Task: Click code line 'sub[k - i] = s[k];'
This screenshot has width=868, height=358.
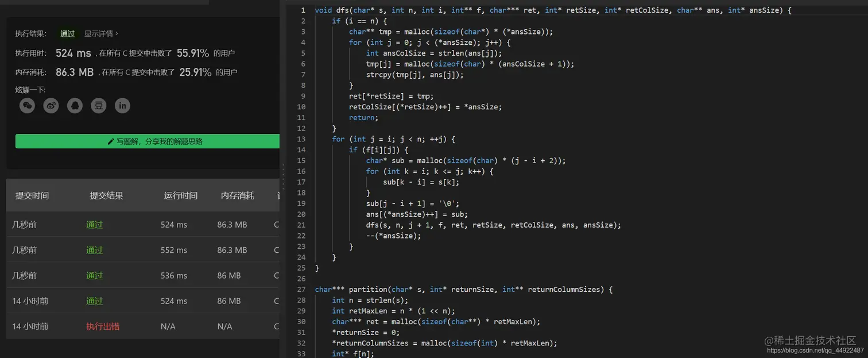Action: (x=421, y=182)
